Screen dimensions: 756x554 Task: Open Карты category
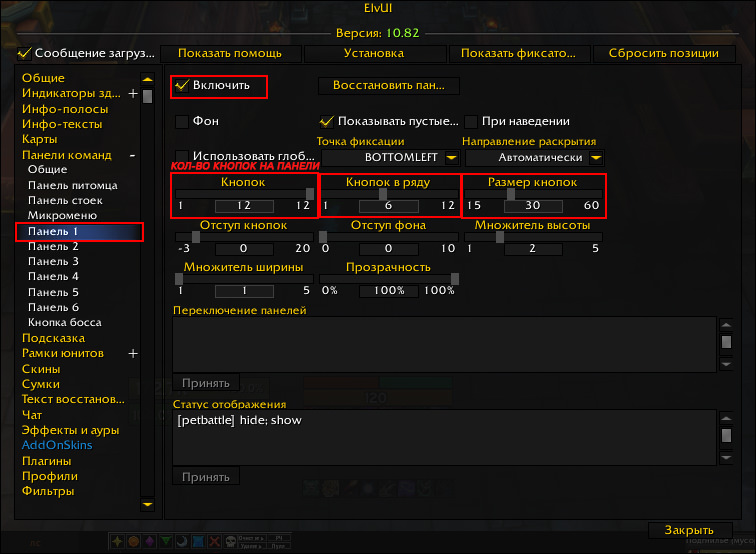[x=40, y=139]
